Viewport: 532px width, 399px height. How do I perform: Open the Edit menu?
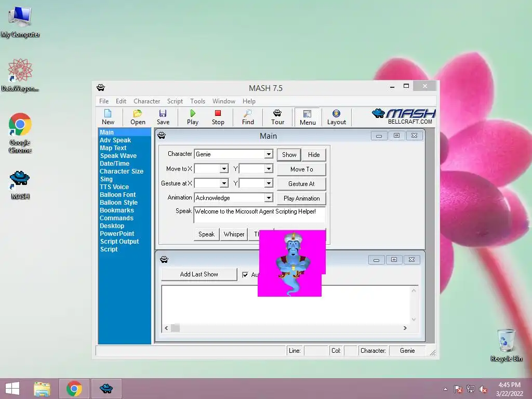click(x=121, y=101)
